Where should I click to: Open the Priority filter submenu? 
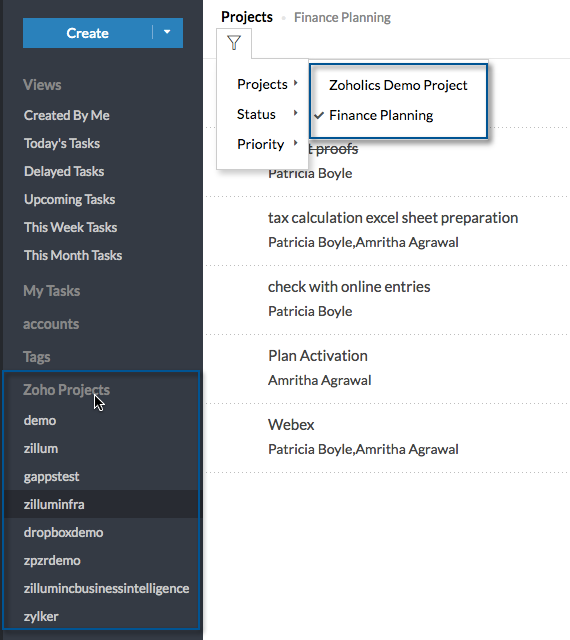click(x=267, y=144)
